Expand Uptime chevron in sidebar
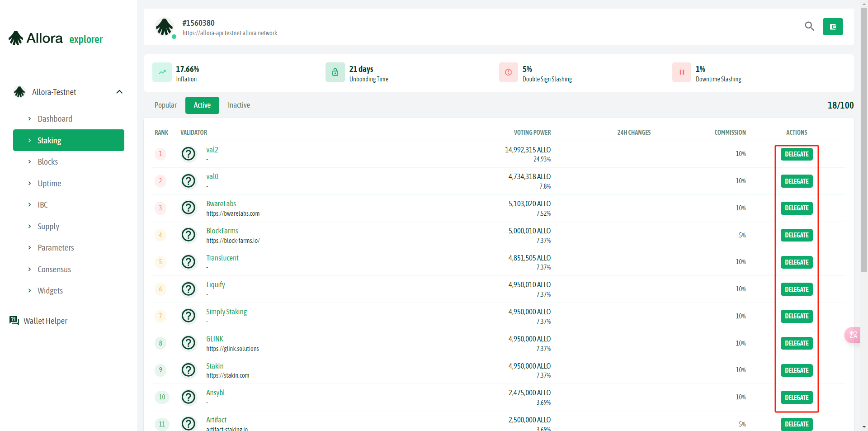Screen dimensions: 868x431 coord(29,183)
